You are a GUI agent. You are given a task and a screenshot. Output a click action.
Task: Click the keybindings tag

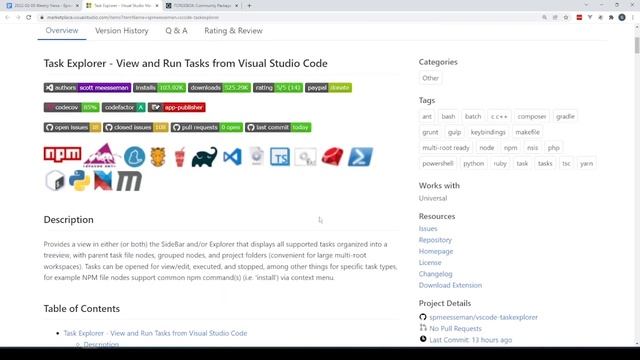[488, 132]
